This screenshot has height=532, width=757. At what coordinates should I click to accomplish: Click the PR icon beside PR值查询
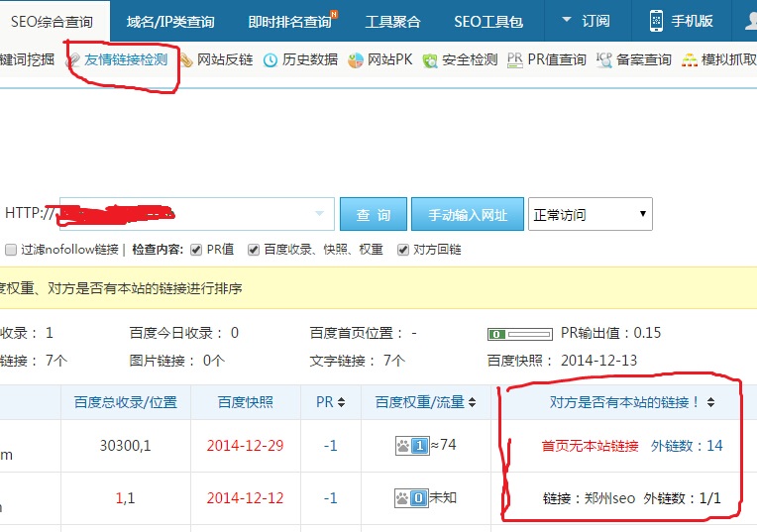[515, 60]
